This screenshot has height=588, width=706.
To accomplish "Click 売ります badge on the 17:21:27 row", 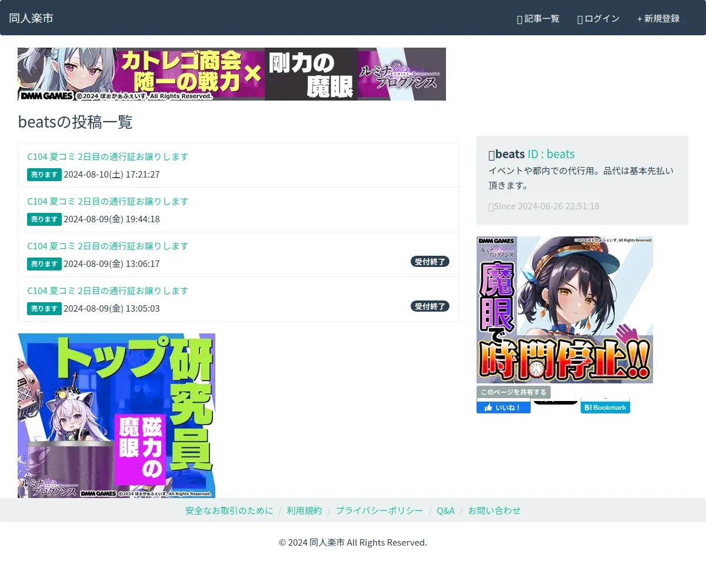I will [x=44, y=175].
